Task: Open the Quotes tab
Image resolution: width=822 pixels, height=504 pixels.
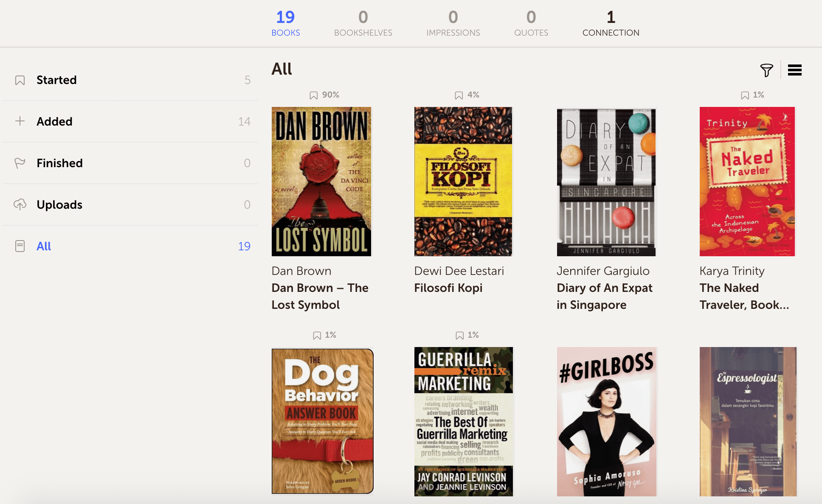Action: pyautogui.click(x=531, y=24)
